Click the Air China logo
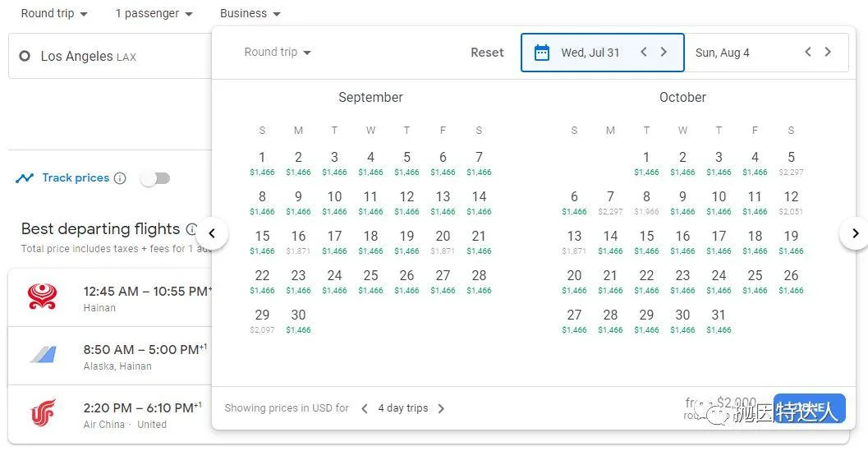Image resolution: width=868 pixels, height=451 pixels. [x=43, y=413]
